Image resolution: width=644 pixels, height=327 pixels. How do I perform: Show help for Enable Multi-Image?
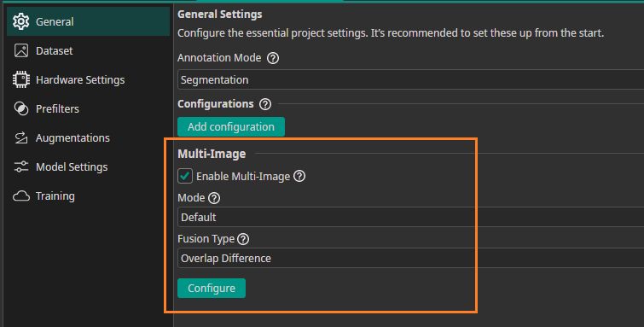pyautogui.click(x=299, y=176)
